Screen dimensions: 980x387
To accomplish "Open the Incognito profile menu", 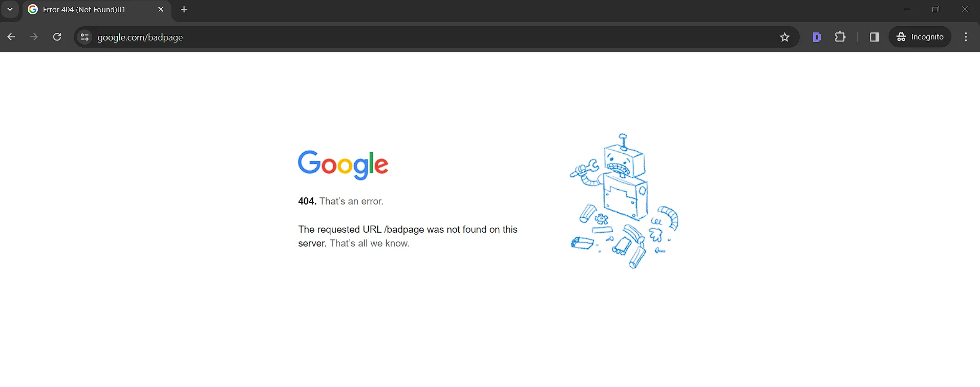I will pyautogui.click(x=920, y=37).
